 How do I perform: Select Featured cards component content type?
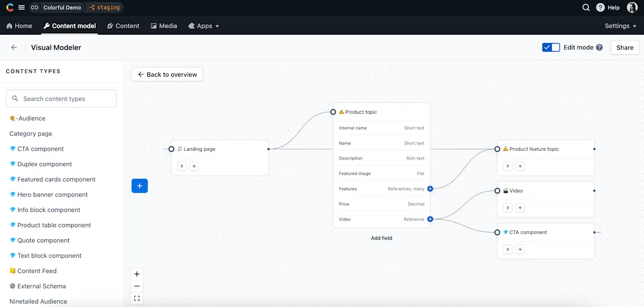click(x=52, y=179)
